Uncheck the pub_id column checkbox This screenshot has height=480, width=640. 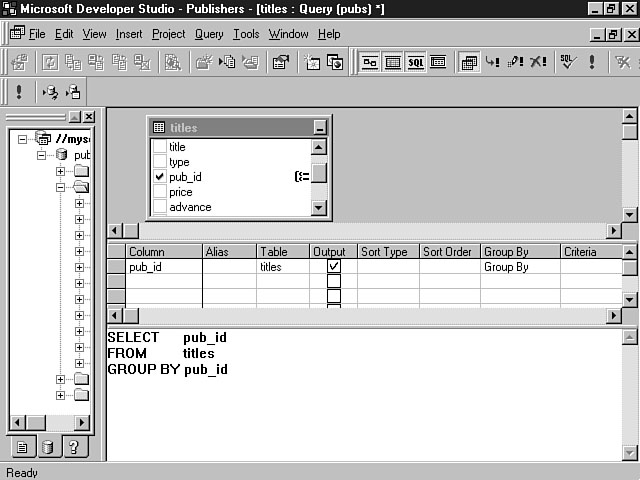(x=159, y=177)
